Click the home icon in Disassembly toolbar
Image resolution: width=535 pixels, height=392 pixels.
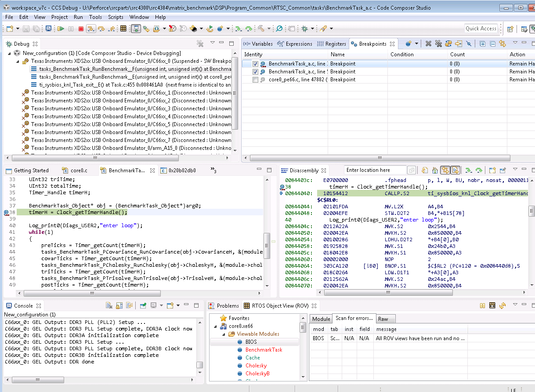[x=435, y=170]
